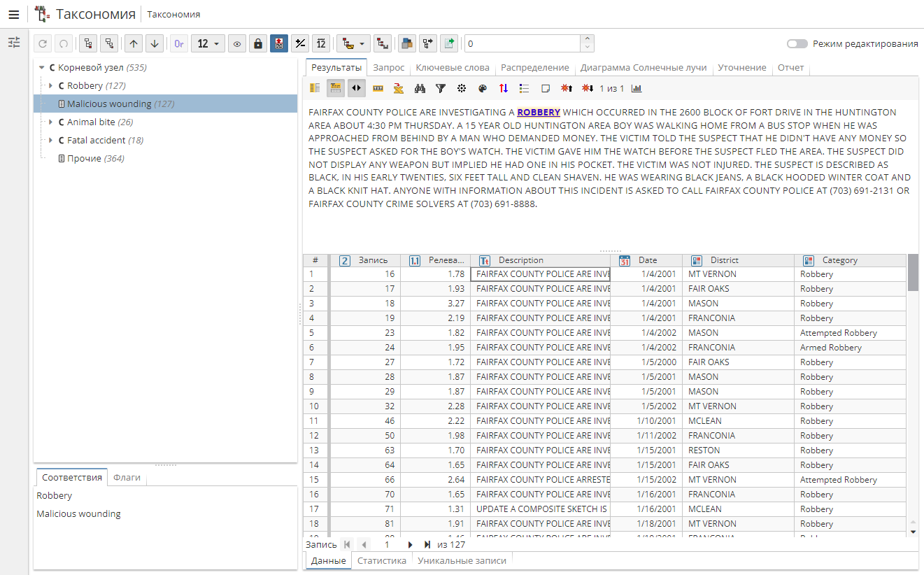Click the collapse tree nodes icon
This screenshot has height=575, width=924.
pyautogui.click(x=109, y=43)
